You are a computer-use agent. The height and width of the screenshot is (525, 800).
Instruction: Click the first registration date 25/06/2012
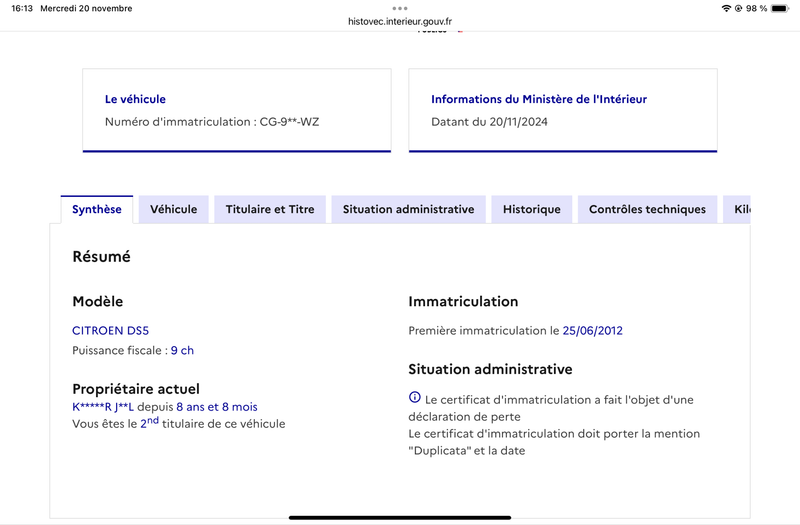[592, 331]
